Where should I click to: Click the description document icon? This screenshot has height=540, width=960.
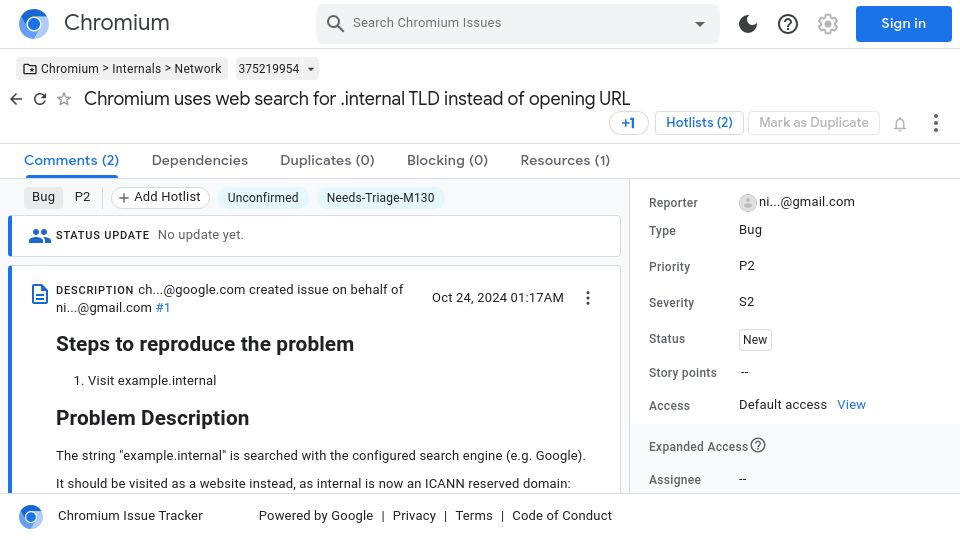(x=40, y=294)
